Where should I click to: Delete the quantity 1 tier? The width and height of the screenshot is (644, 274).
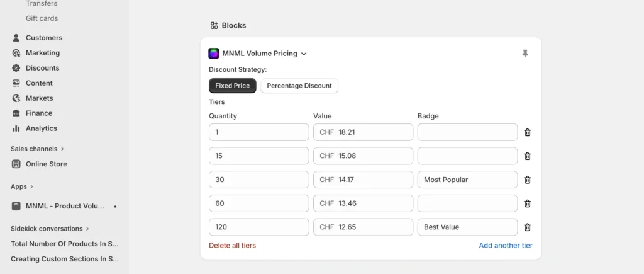(x=528, y=132)
